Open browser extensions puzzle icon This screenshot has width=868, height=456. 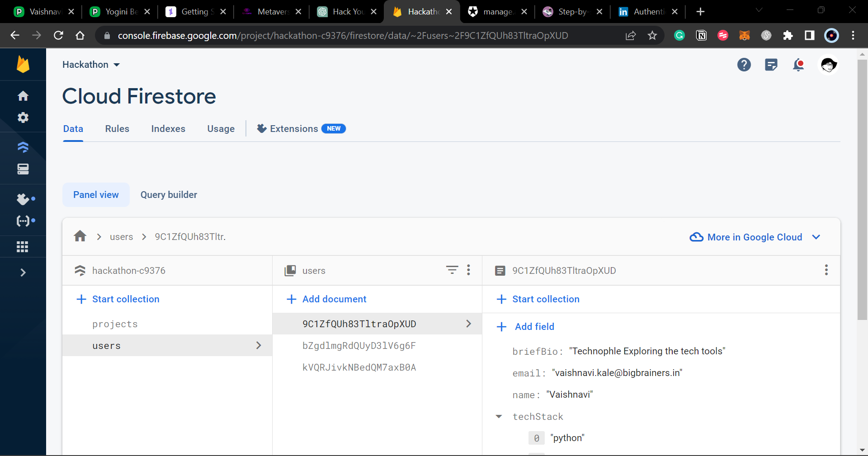point(788,35)
